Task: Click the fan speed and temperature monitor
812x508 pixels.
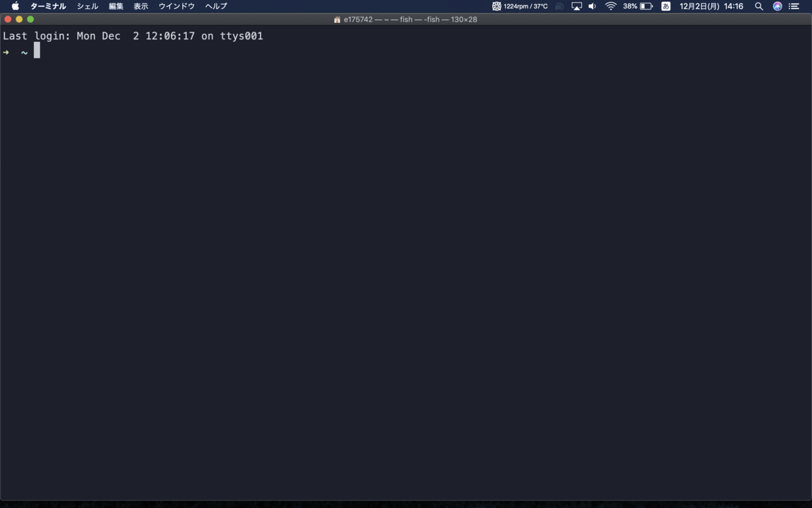Action: (520, 6)
